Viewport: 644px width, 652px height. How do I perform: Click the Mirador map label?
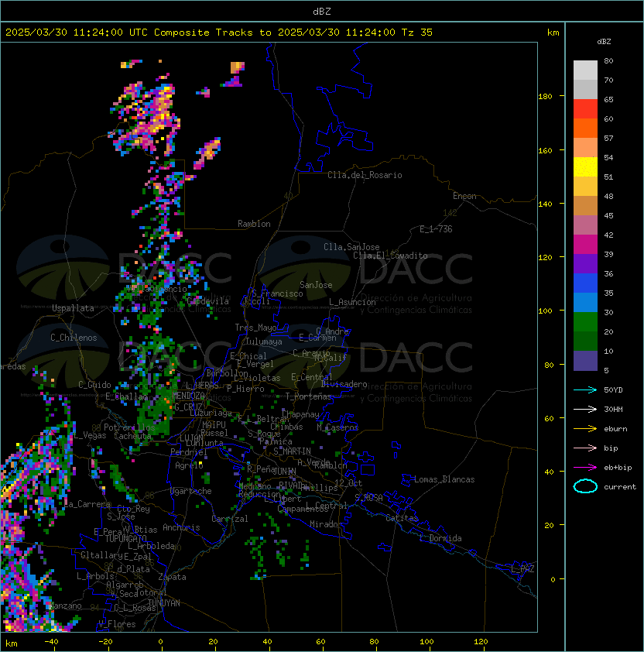click(x=326, y=524)
